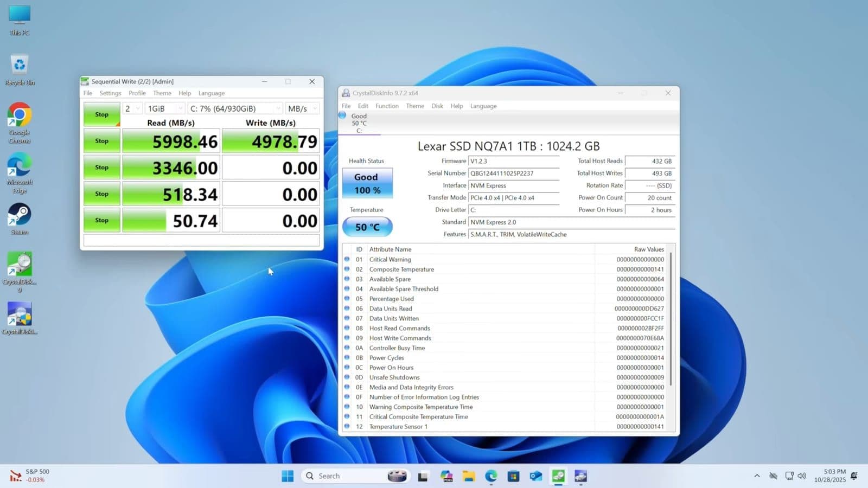
Task: Stop the 50.74 read test row
Action: [101, 221]
